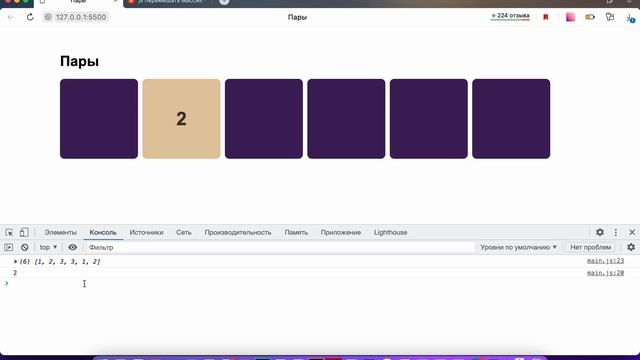Open the 224 отзыва reviews badge
Screen dimensions: 640x360
[510, 16]
